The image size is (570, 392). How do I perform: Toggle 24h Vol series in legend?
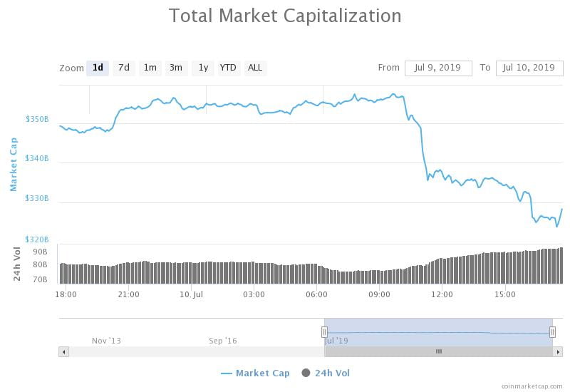326,373
